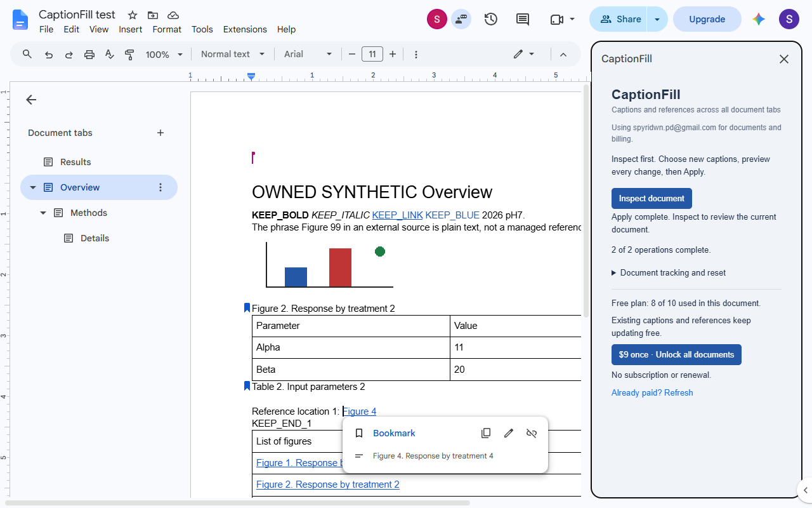
Task: Activate the paint format tool
Action: 129,55
